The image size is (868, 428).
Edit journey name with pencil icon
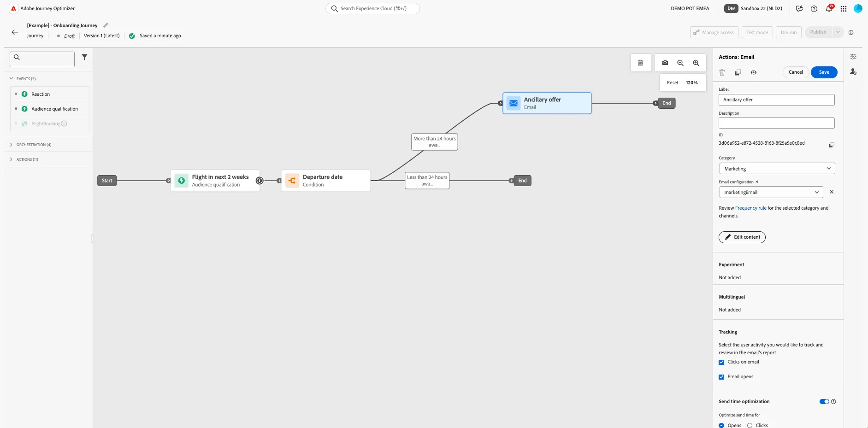click(106, 25)
